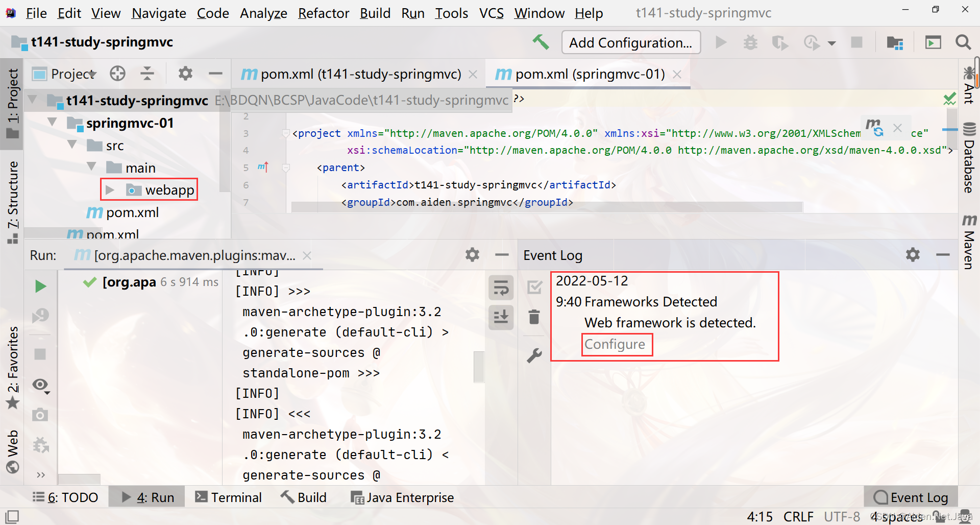
Task: Click the wrench settings icon in Event Log
Action: tap(534, 355)
